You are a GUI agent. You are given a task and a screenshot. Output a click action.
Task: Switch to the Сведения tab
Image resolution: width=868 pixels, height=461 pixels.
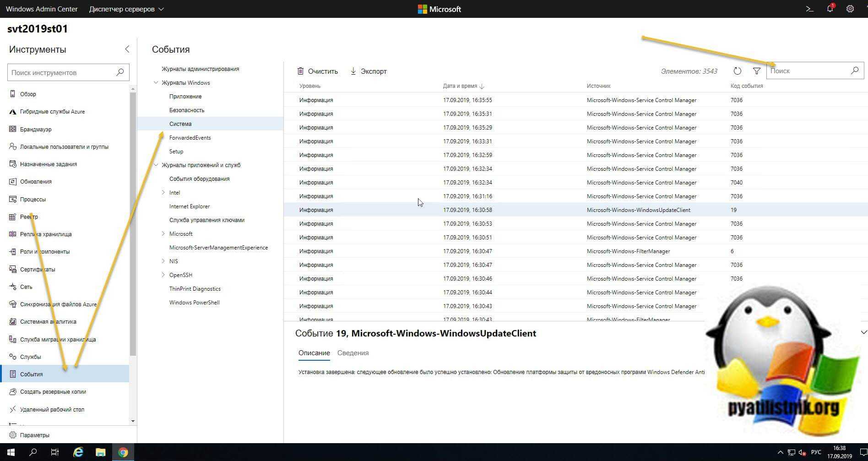tap(353, 353)
